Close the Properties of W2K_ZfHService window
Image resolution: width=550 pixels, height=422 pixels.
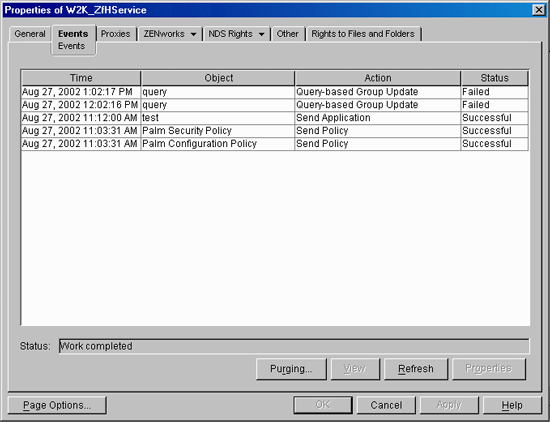(x=539, y=10)
